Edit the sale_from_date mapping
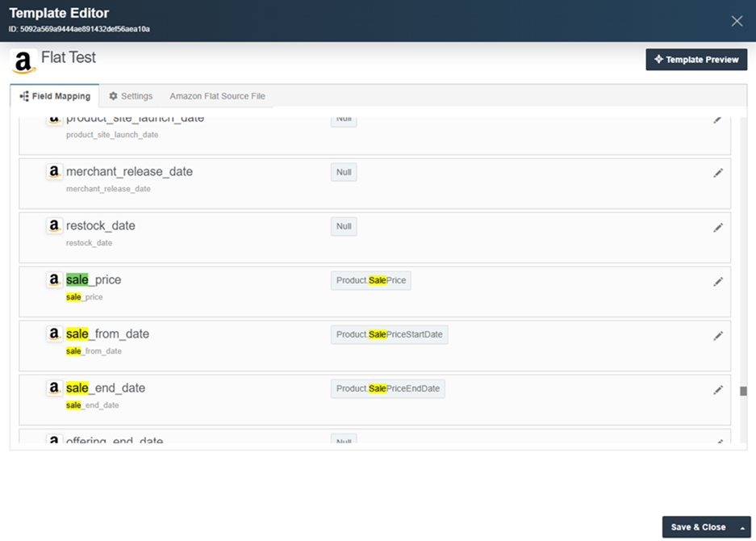This screenshot has height=541, width=756. [717, 336]
